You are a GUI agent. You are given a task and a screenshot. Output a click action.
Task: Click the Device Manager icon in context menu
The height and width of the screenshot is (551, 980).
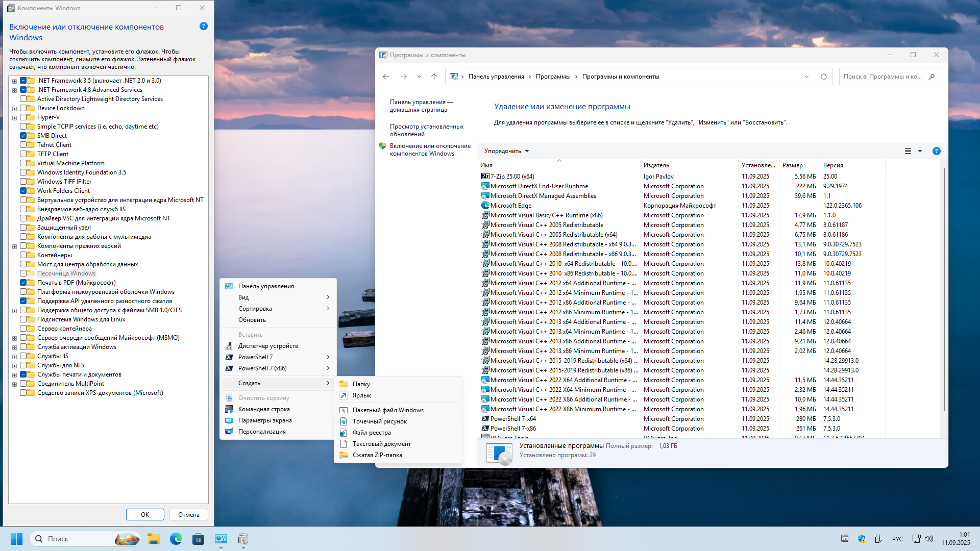tap(229, 346)
